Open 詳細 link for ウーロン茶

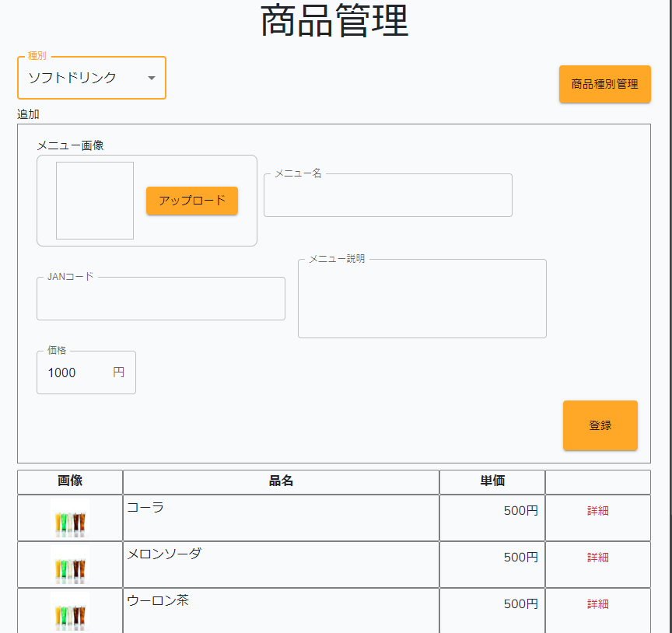click(x=597, y=604)
